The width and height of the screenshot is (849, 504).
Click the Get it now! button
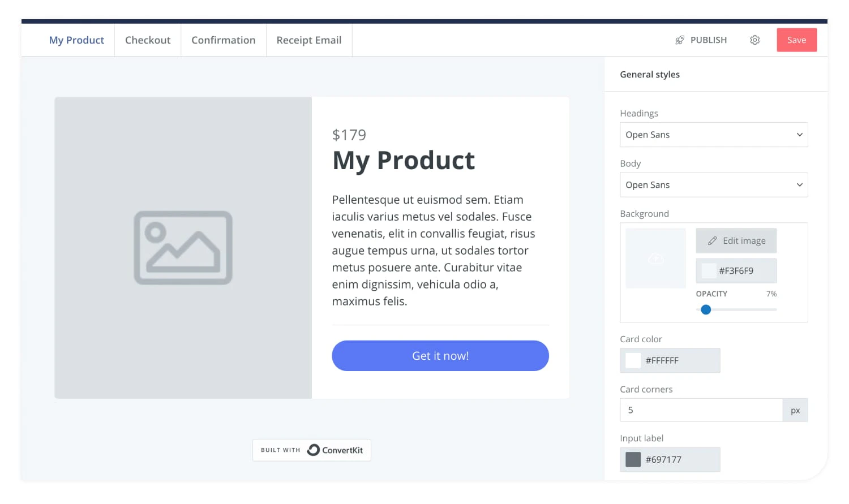tap(440, 356)
